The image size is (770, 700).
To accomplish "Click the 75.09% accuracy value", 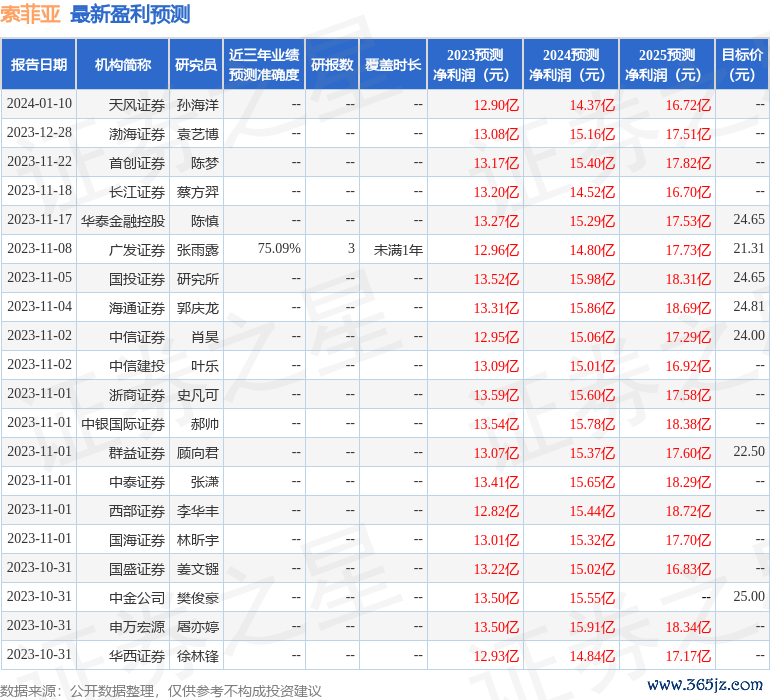I will click(x=279, y=249).
